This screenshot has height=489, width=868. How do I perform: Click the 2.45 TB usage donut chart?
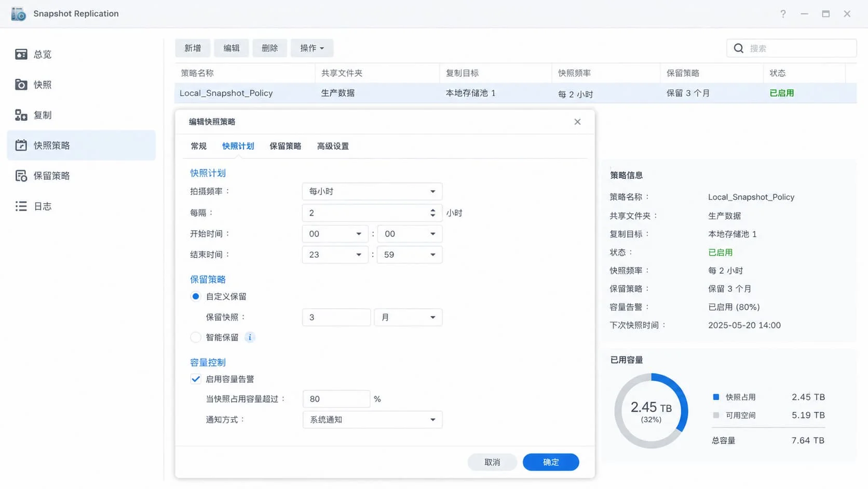pyautogui.click(x=651, y=411)
